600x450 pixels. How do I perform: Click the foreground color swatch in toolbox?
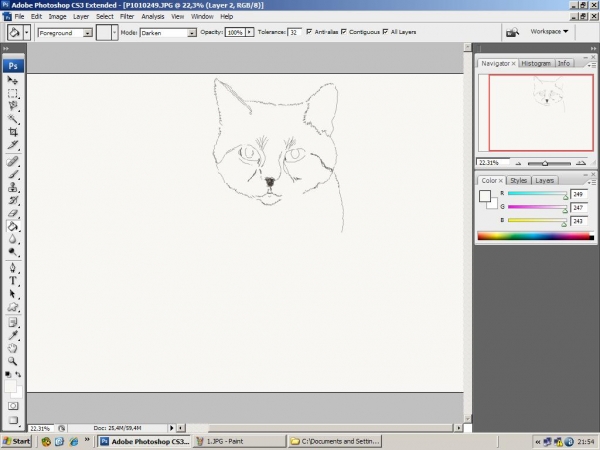point(10,386)
